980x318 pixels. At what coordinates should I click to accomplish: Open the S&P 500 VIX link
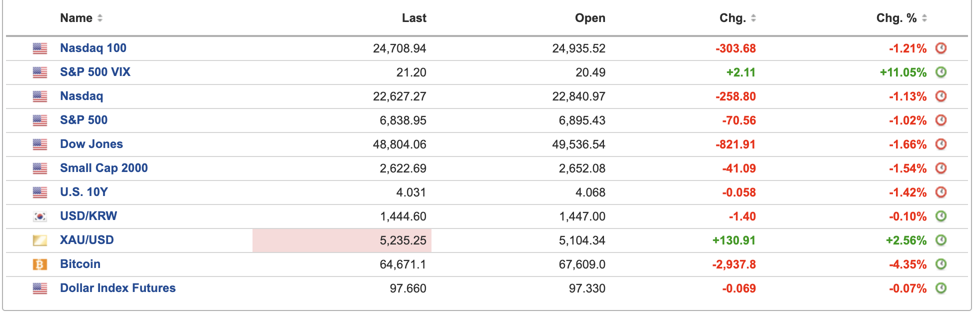(95, 72)
